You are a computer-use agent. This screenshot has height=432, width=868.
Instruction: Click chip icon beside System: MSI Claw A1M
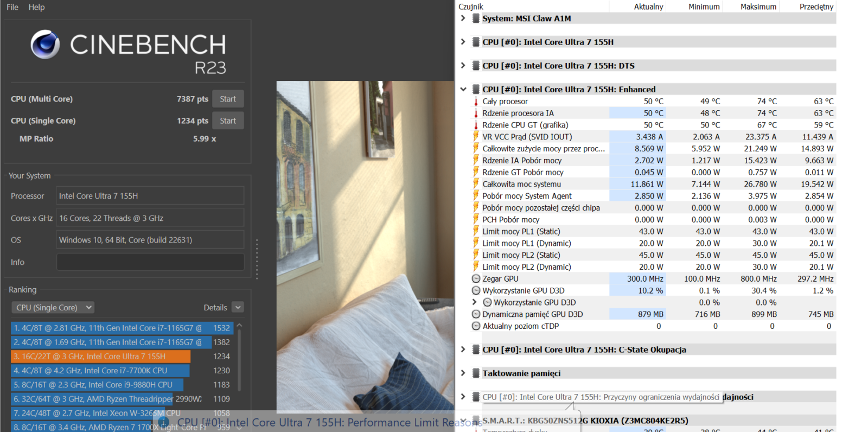point(476,18)
